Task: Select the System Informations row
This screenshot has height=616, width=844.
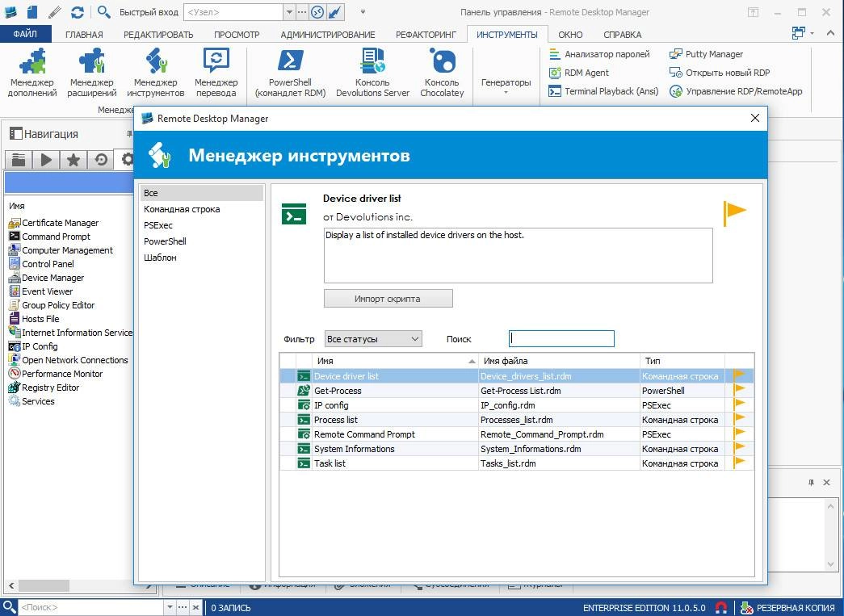Action: point(517,449)
